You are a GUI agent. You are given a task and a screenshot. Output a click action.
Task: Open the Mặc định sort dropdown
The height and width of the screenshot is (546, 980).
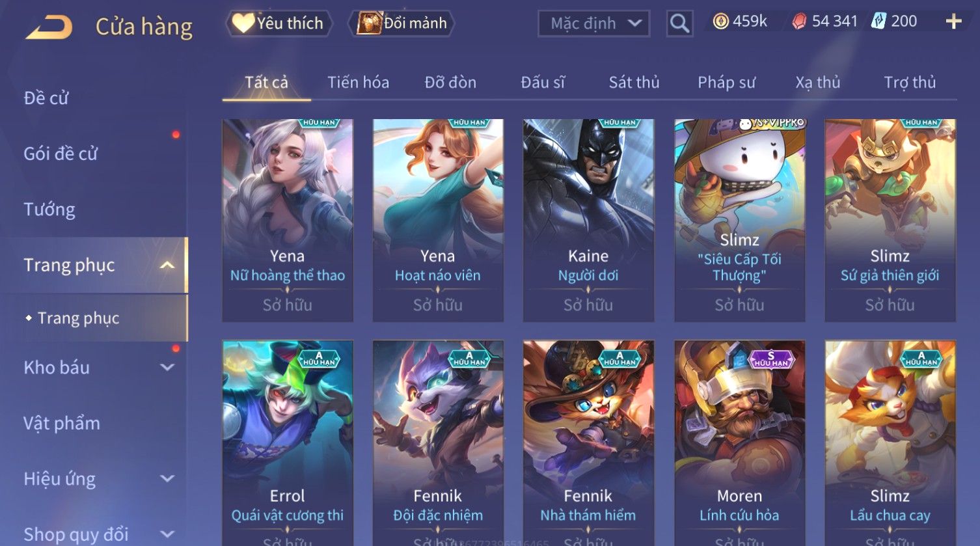click(x=593, y=24)
